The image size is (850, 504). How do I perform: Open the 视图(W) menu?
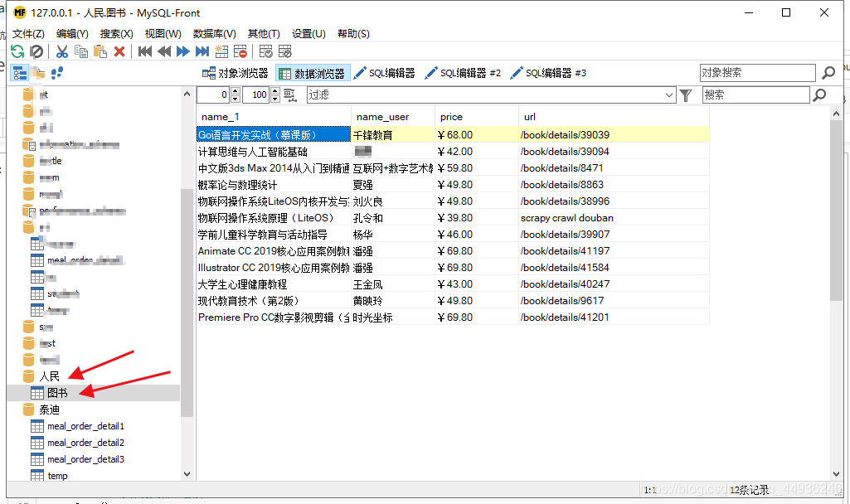click(x=163, y=34)
